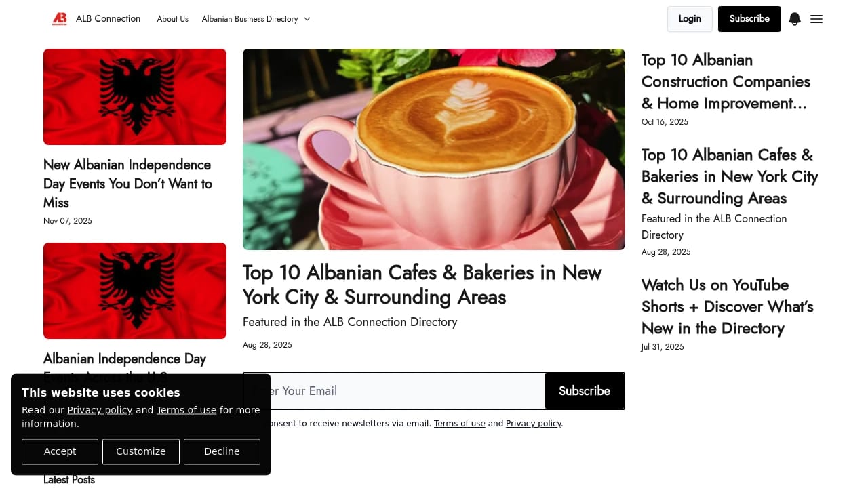Click the ALB Connection logo icon
This screenshot has width=868, height=488.
tap(60, 19)
